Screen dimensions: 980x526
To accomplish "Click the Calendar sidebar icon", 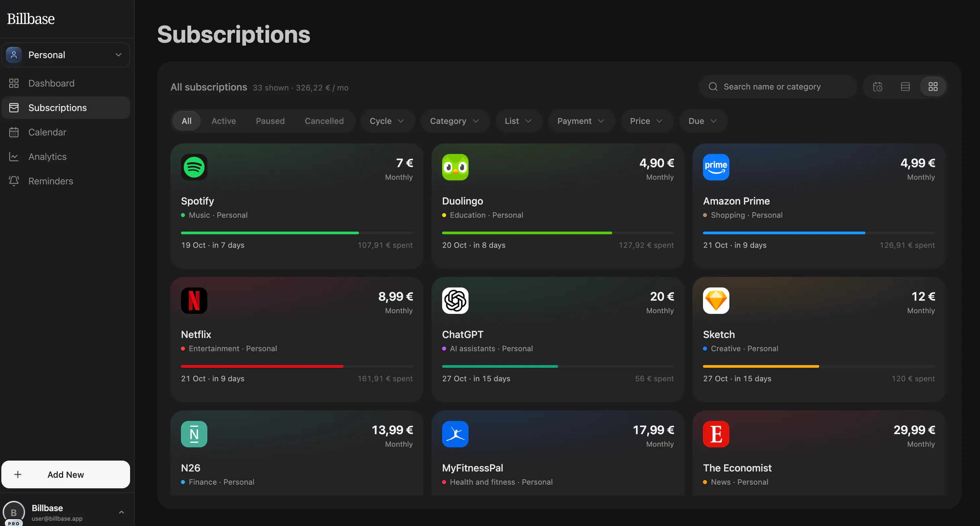I will 14,132.
